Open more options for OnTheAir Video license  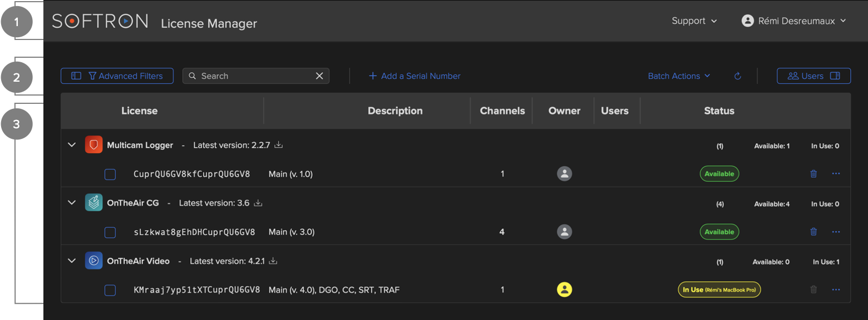[x=836, y=289]
